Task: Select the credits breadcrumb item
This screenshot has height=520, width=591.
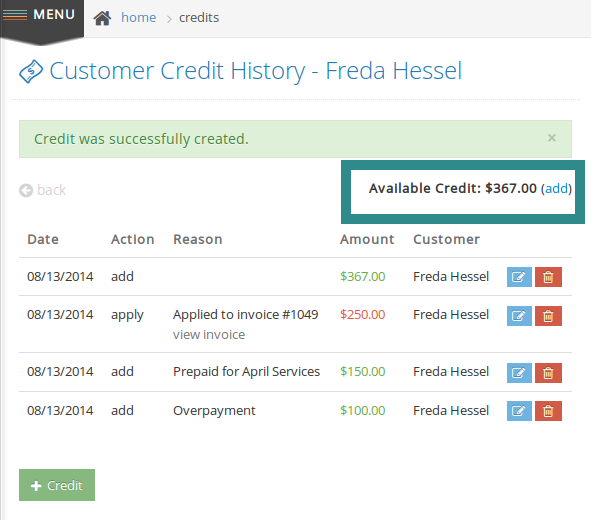Action: (199, 18)
